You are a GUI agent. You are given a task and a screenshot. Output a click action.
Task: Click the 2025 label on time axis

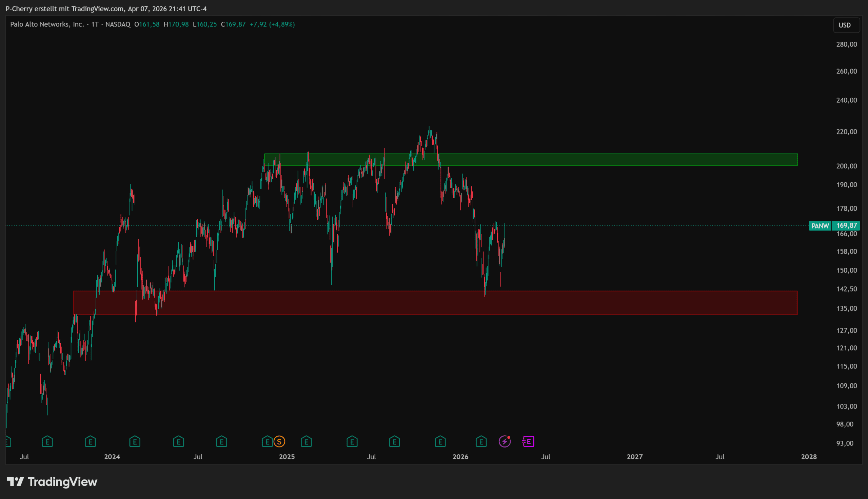pos(287,457)
